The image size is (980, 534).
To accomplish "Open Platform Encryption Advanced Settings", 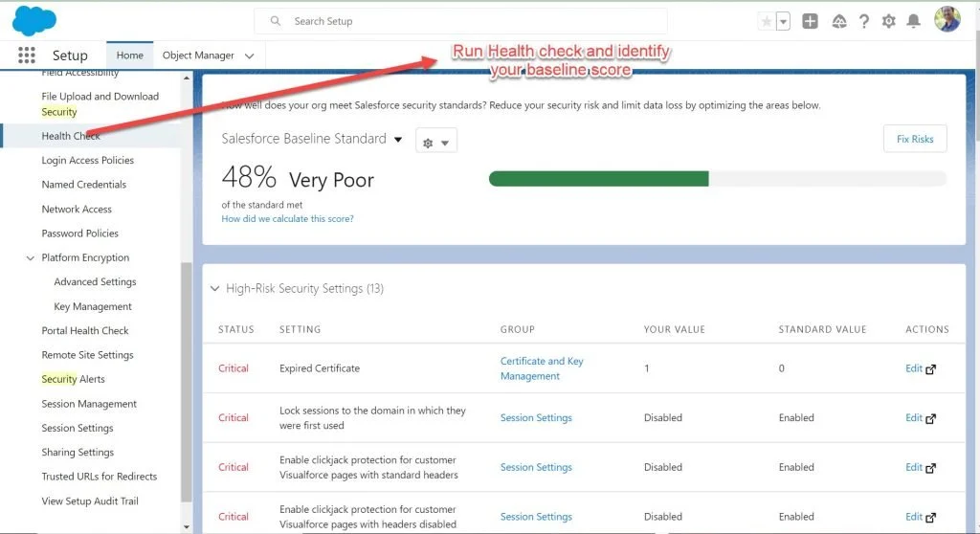I will [95, 282].
